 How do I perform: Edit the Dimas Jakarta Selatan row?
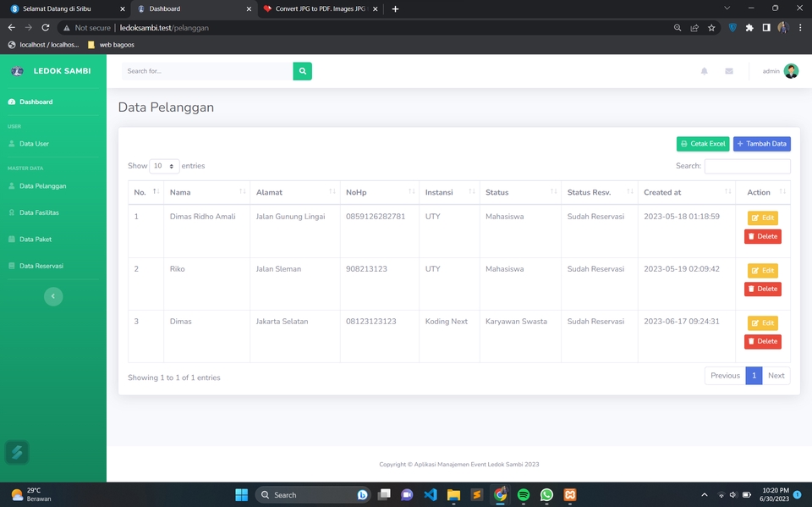click(x=763, y=323)
